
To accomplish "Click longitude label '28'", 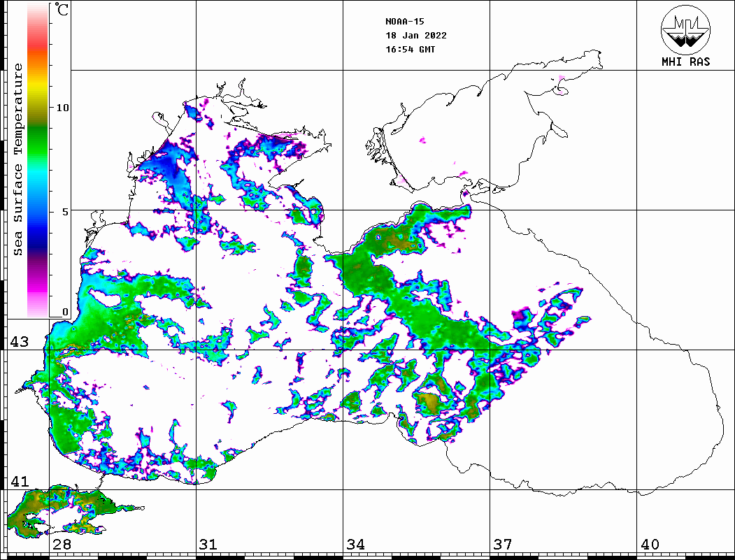I will coord(62,545).
